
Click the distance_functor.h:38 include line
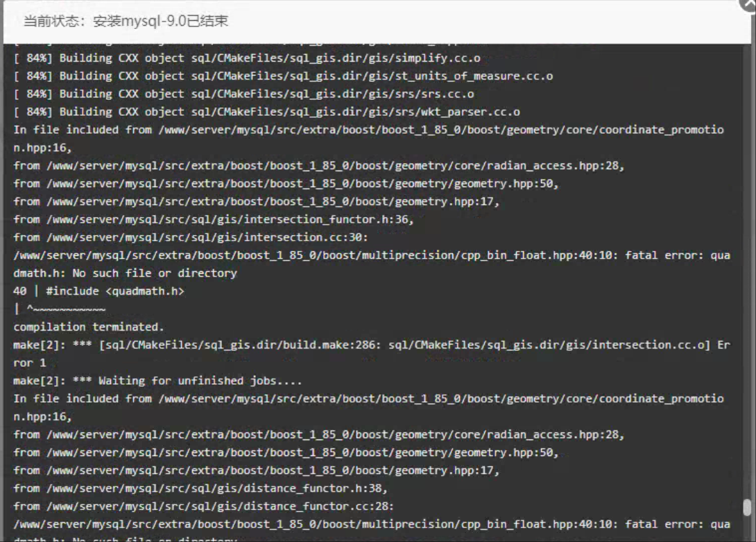[200, 489]
